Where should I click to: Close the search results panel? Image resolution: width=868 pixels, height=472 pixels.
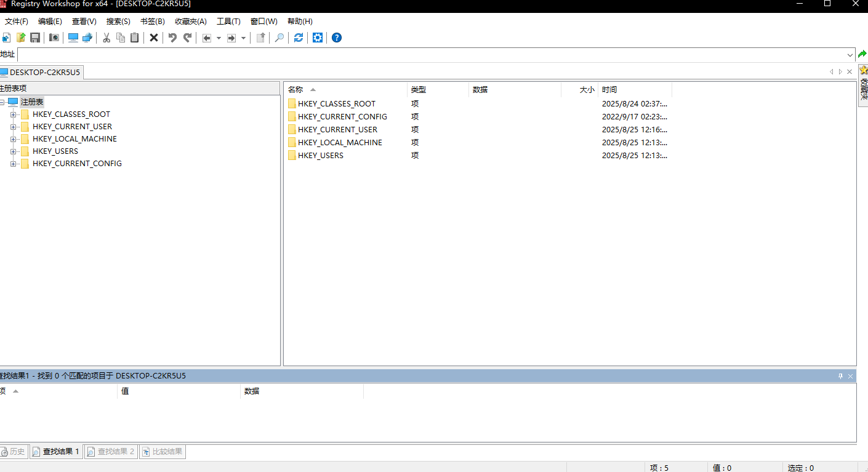click(x=851, y=376)
